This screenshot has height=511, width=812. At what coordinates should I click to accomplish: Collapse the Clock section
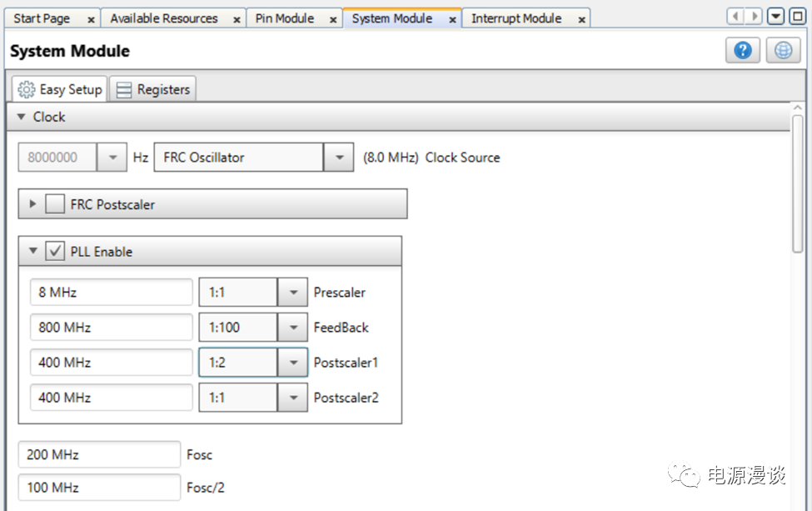(22, 118)
